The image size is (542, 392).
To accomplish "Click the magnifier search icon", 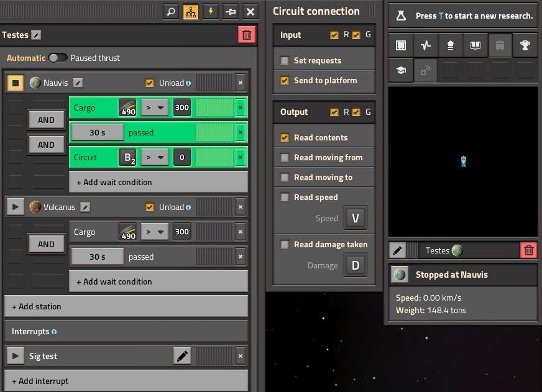I will tap(171, 12).
